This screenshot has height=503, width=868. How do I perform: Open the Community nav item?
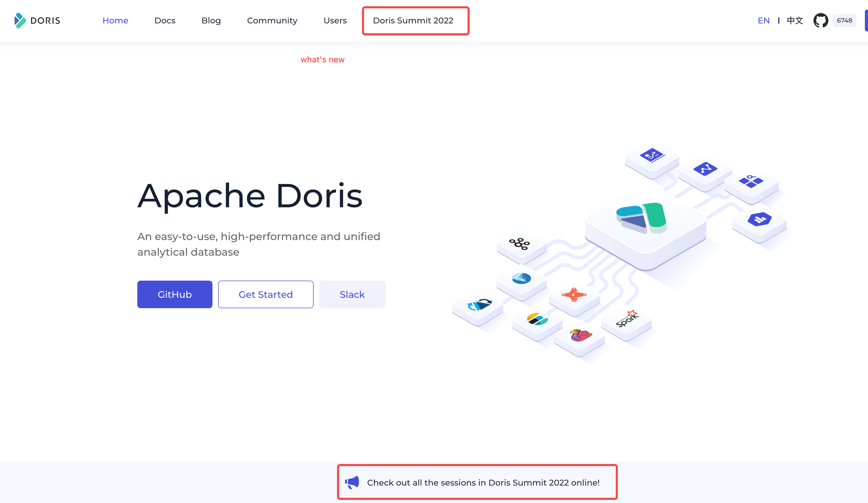(x=272, y=21)
